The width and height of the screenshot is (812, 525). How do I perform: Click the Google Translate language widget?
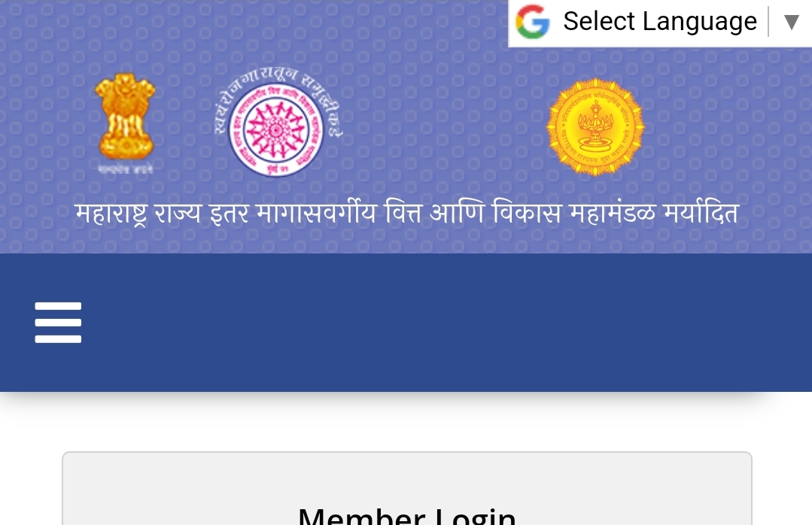[x=660, y=23]
